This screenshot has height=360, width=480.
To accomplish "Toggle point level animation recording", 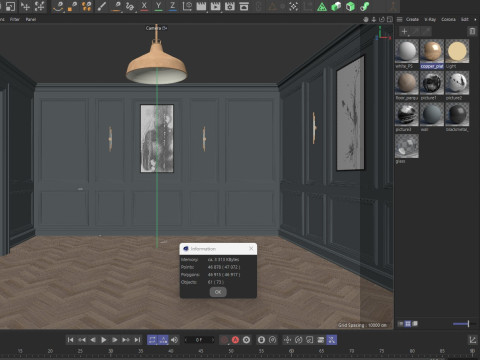I will (332, 340).
